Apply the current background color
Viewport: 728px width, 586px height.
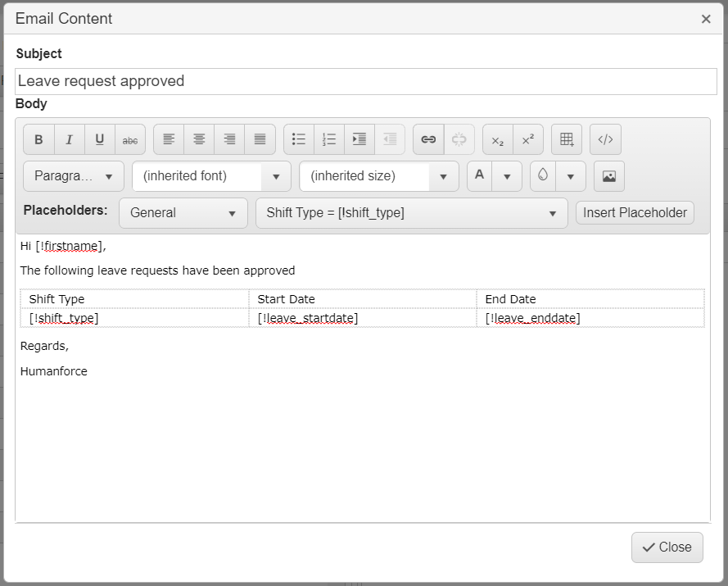click(x=543, y=176)
